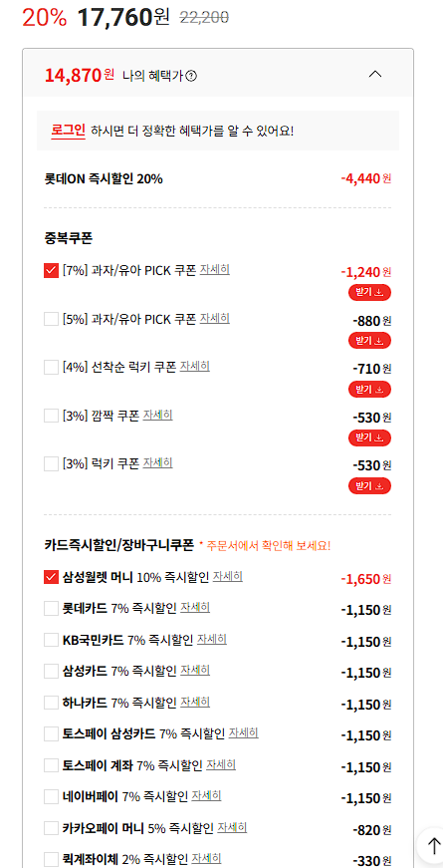Uncheck the 7% 과자/유아 PICK coupon checkbox
Screen dimensions: 443x868
coord(51,271)
